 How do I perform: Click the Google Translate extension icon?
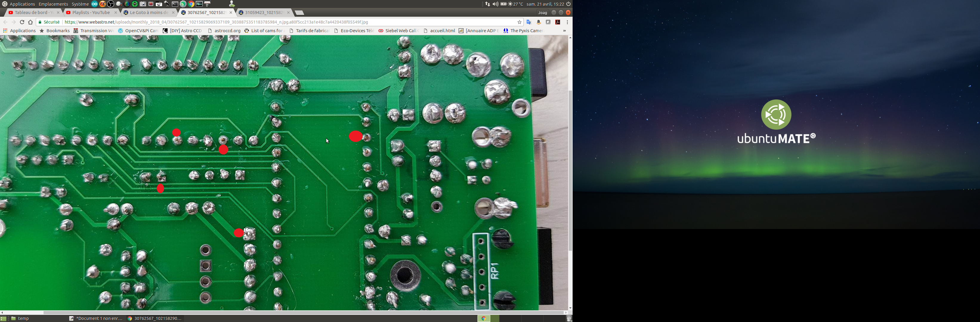529,22
